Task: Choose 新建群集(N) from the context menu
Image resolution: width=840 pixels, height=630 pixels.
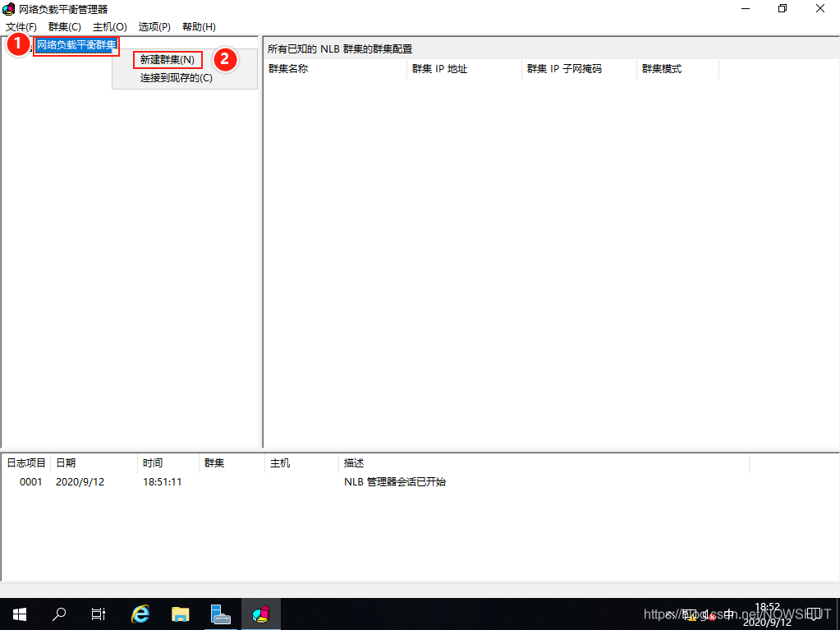Action: (x=168, y=59)
